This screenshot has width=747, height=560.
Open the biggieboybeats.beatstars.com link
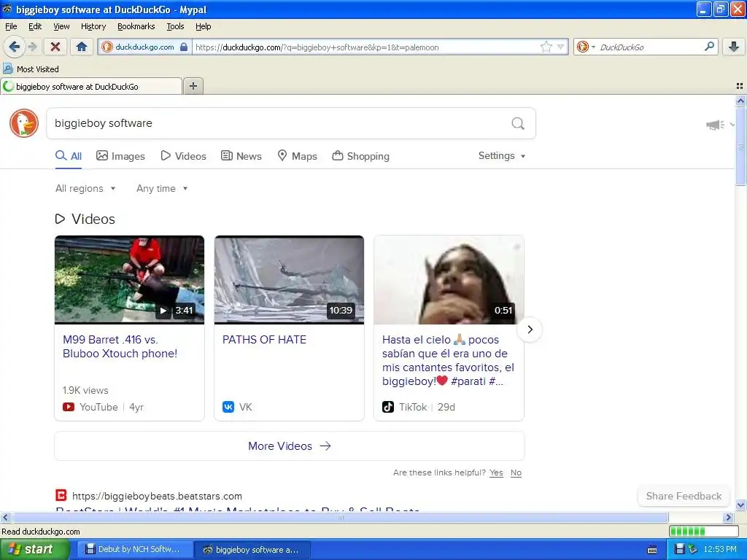pos(157,496)
